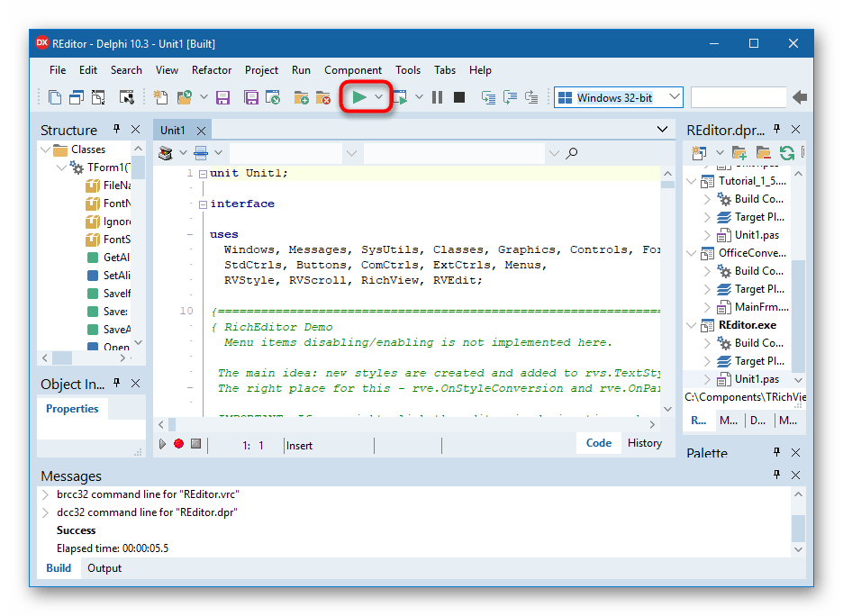Click the Trace Into debug icon

pos(488,97)
